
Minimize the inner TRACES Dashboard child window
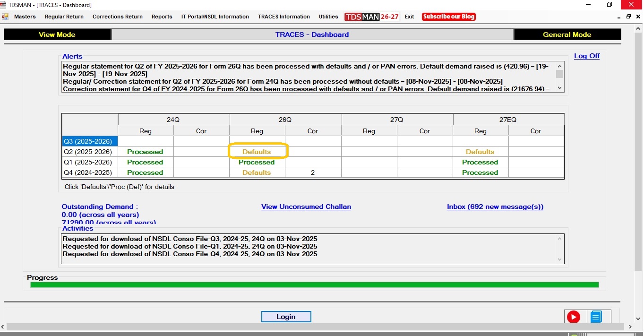[619, 17]
